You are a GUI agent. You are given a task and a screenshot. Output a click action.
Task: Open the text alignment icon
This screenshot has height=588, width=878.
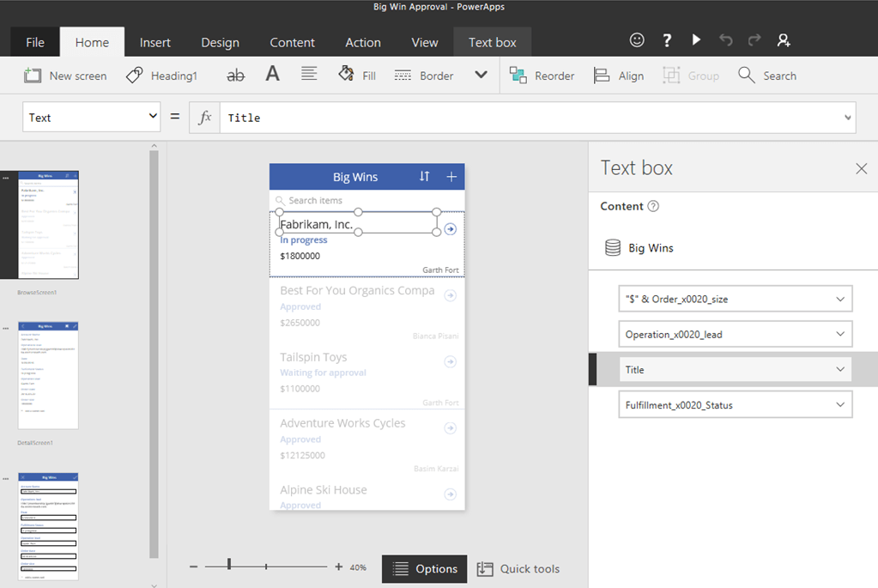tap(309, 74)
